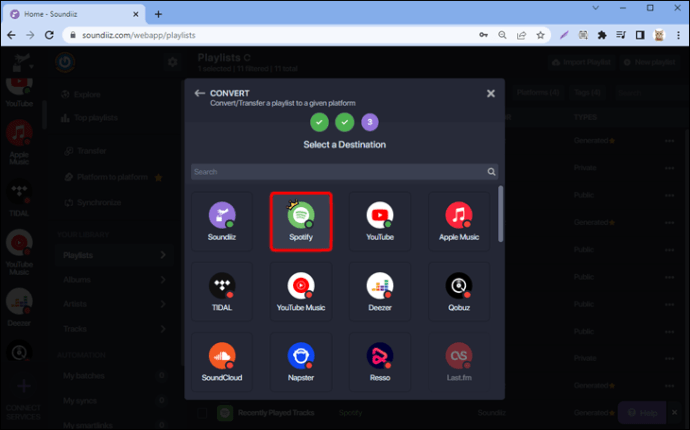690x430 pixels.
Task: Tick checkbox for Recently Played Tracks row
Action: 202,413
